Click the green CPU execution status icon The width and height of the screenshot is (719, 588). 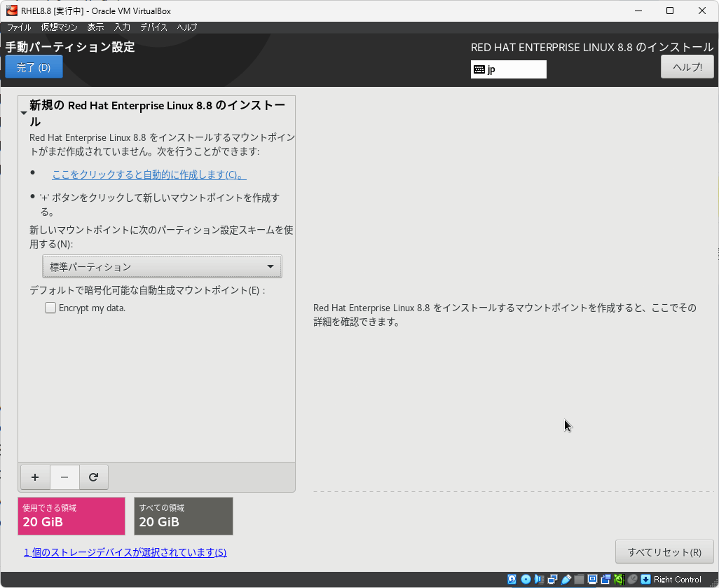pos(619,580)
